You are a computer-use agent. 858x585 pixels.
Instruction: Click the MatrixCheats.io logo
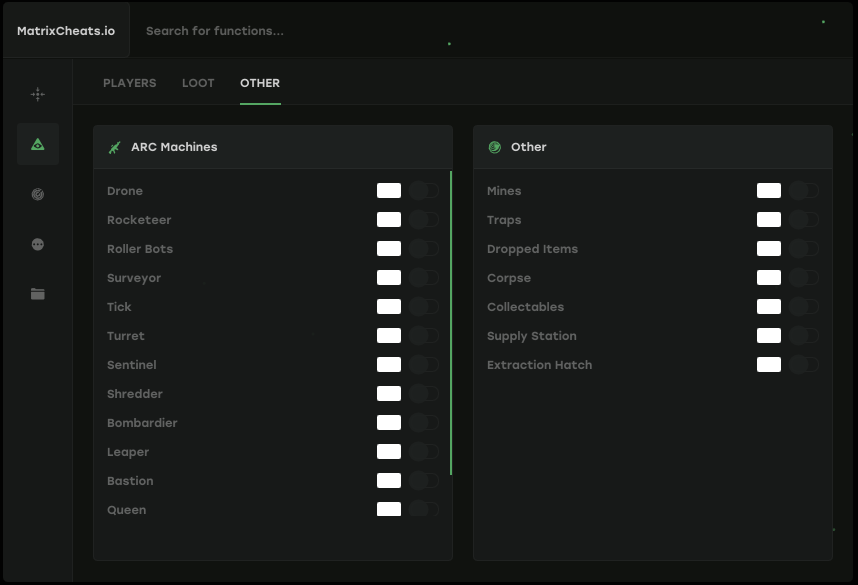(64, 29)
